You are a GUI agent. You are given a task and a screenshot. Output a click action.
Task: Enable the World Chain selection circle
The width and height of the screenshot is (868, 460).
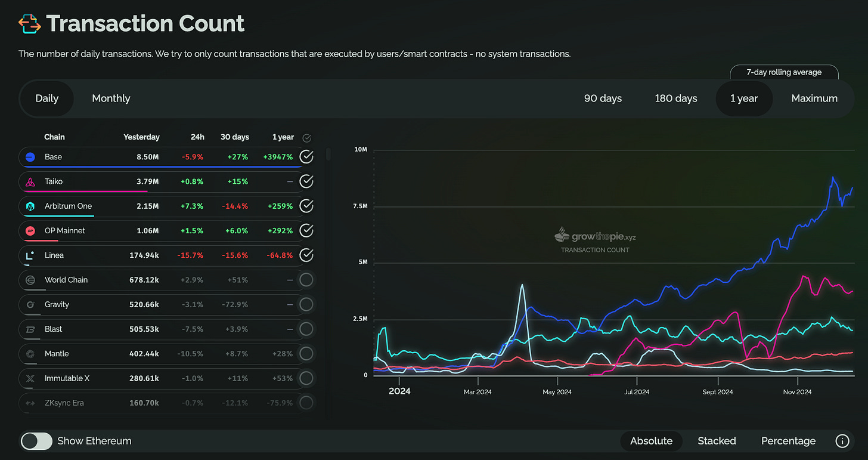306,280
